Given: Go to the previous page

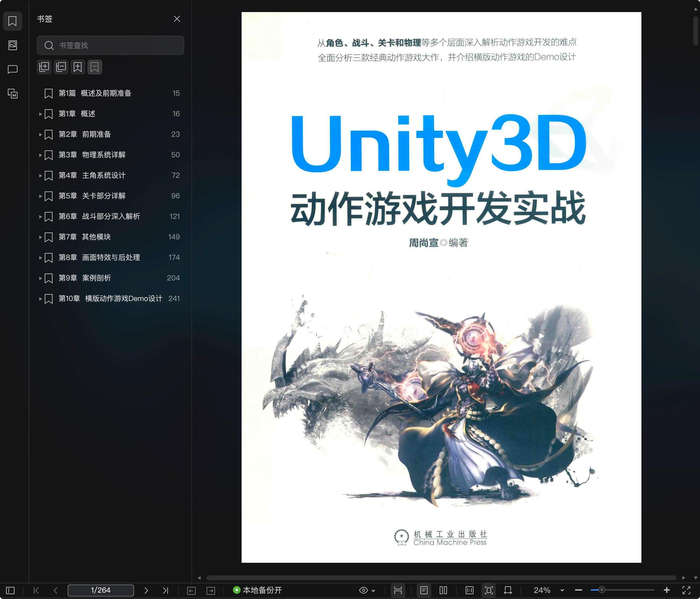Looking at the screenshot, I should 56,590.
